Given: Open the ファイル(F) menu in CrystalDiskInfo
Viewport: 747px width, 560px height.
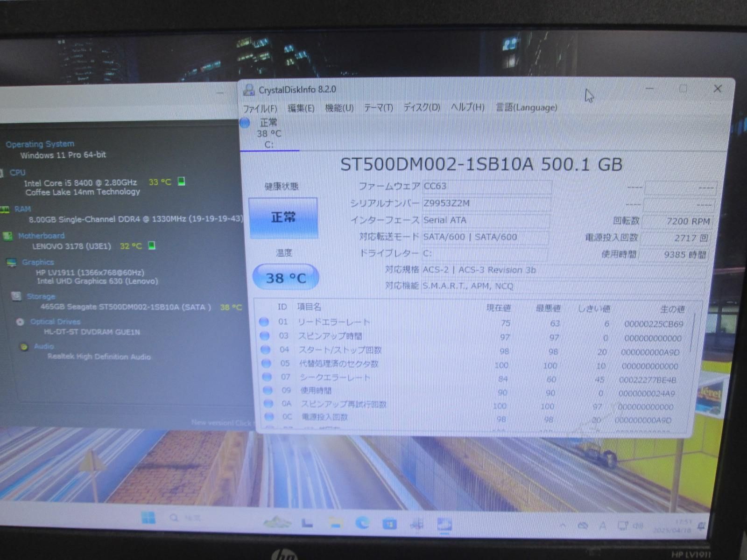Looking at the screenshot, I should [260, 109].
